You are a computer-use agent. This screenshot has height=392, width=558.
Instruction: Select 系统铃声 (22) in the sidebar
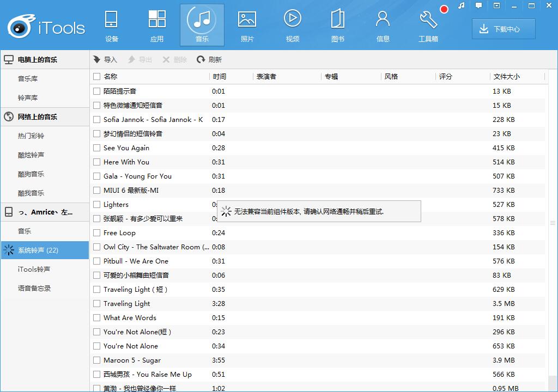(x=45, y=250)
